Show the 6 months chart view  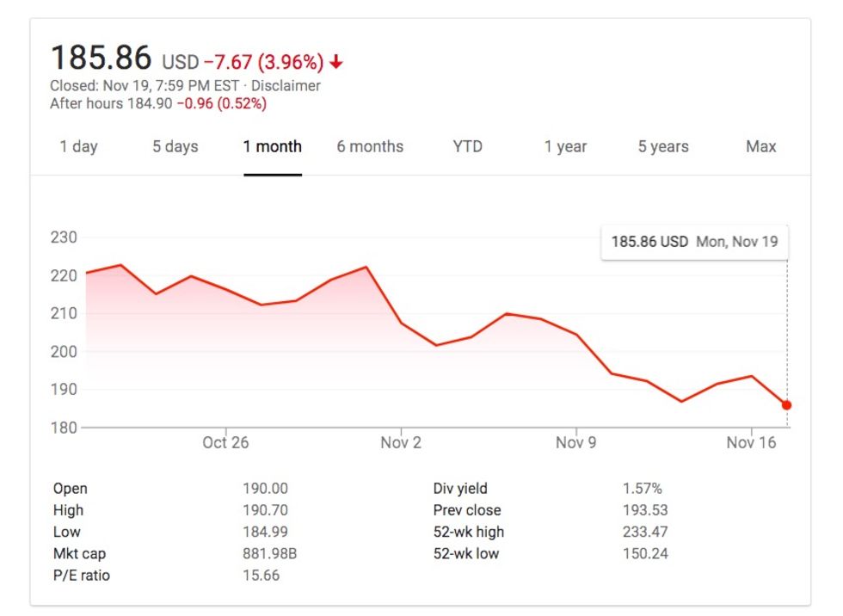pos(370,146)
